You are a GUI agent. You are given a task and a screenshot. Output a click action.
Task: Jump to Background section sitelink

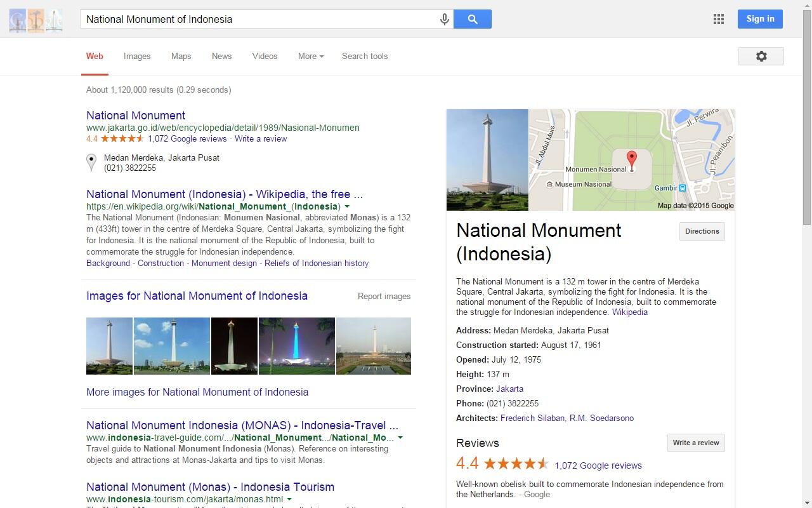pyautogui.click(x=108, y=263)
